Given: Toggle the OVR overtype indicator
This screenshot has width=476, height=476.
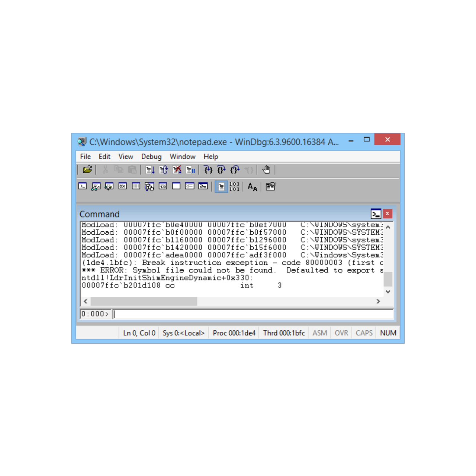Looking at the screenshot, I should 341,333.
